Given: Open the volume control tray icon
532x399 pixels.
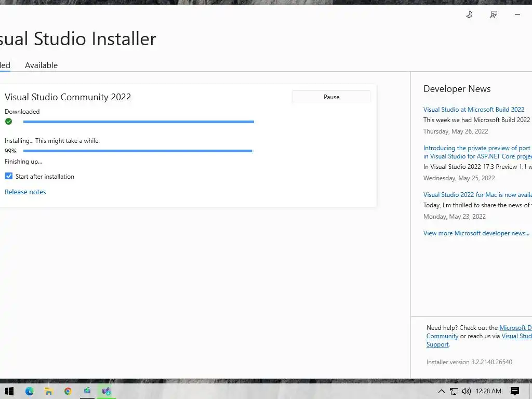Looking at the screenshot, I should [467, 391].
